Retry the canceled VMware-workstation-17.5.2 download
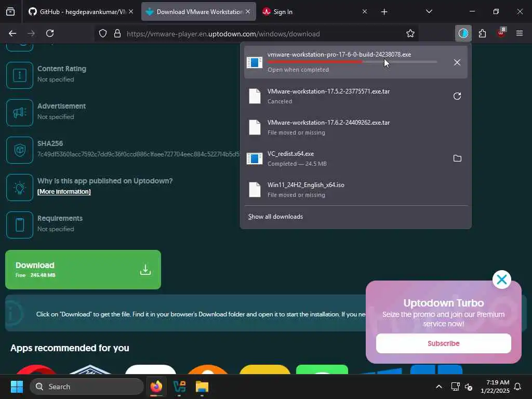Image resolution: width=532 pixels, height=399 pixels. pyautogui.click(x=457, y=96)
